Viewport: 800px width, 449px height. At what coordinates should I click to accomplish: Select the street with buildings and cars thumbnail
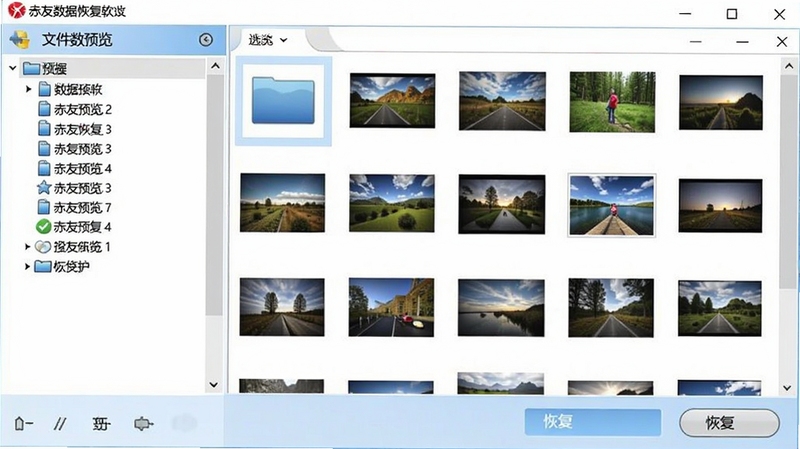(x=391, y=307)
